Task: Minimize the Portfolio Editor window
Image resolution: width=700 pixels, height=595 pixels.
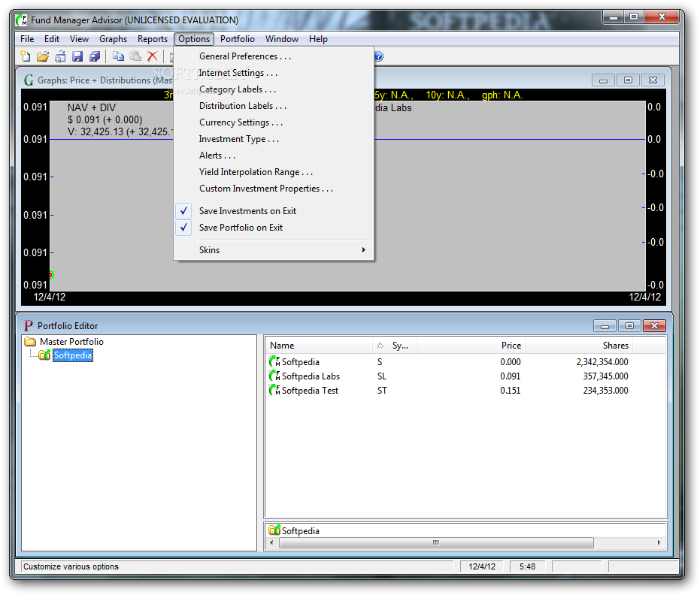Action: point(605,325)
